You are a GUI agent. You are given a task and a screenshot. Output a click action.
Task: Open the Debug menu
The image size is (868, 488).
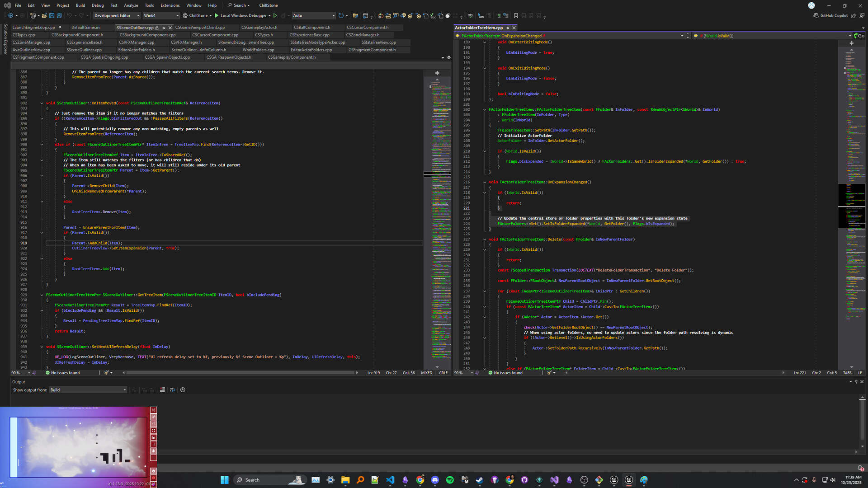point(98,5)
